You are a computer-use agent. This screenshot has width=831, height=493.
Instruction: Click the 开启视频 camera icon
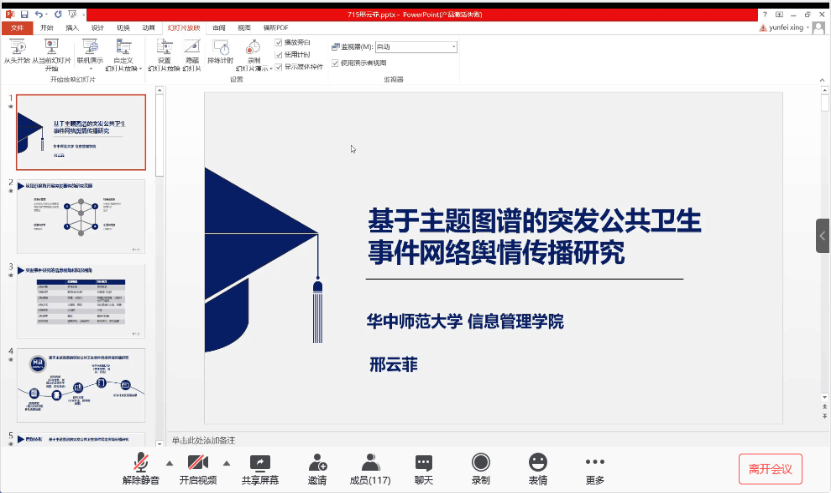click(198, 462)
